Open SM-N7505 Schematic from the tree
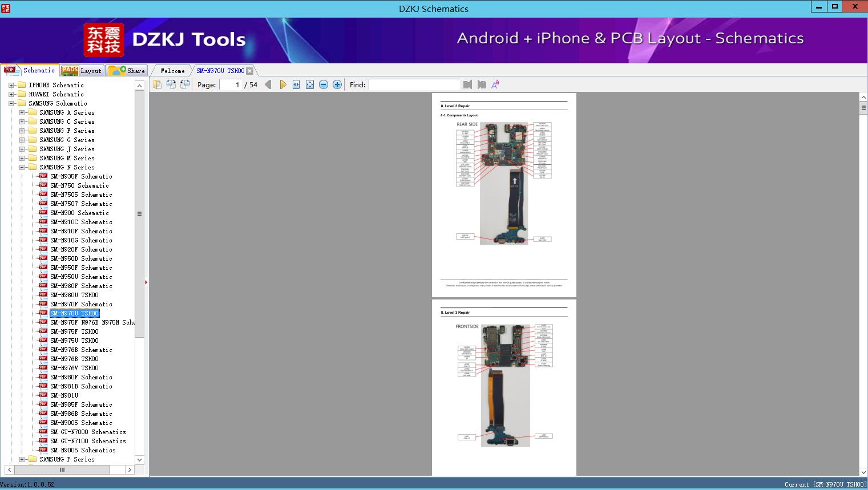Screen dimensions: 868x490 click(81, 195)
